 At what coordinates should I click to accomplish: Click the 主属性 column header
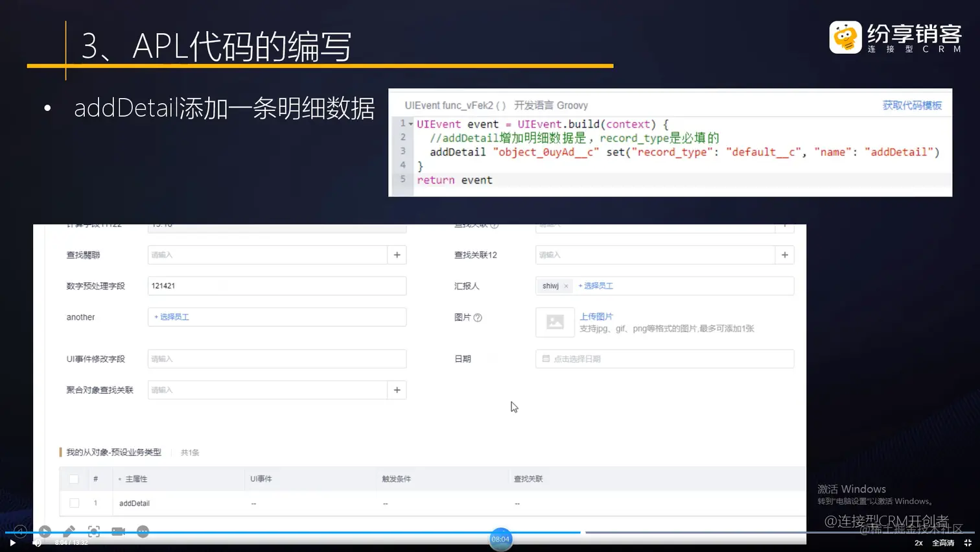point(136,479)
